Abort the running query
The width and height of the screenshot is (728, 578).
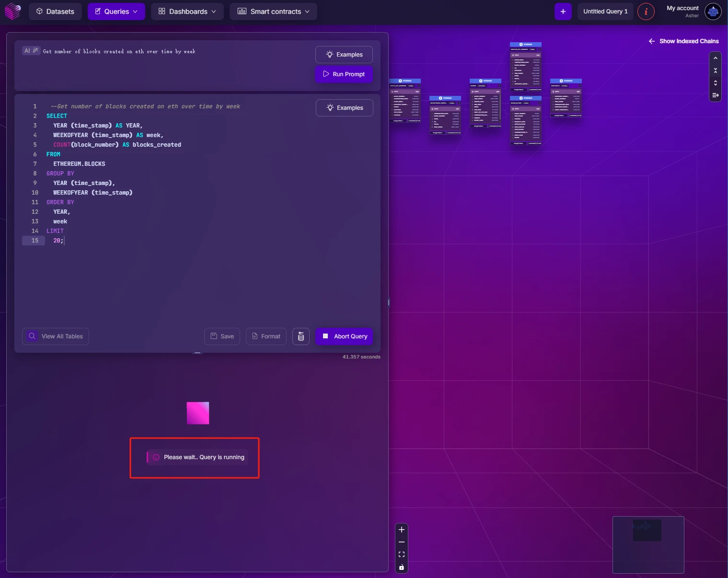click(x=344, y=336)
